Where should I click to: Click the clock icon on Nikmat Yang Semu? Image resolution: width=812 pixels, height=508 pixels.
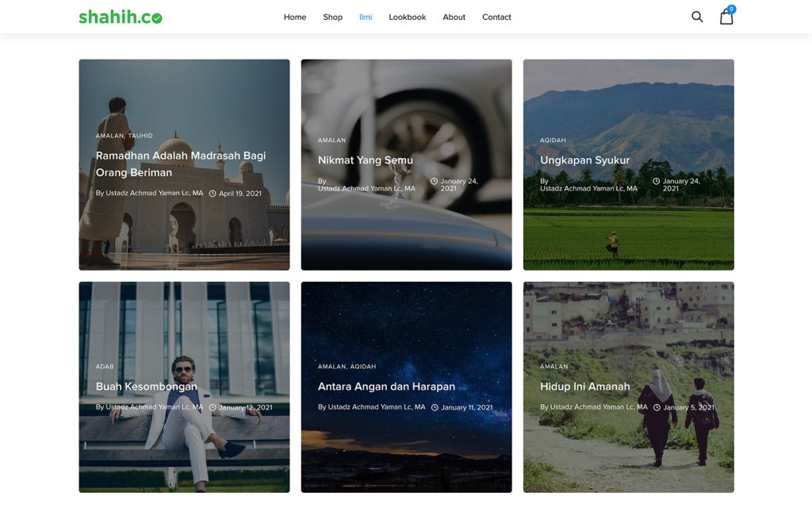point(434,181)
